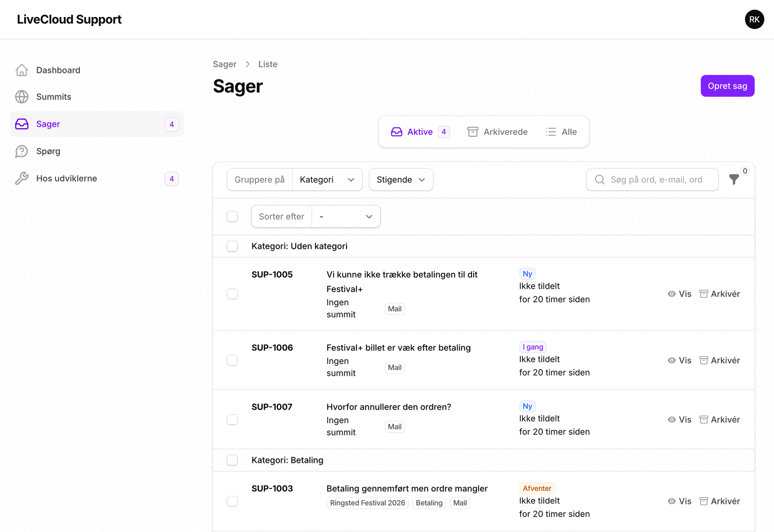774x532 pixels.
Task: Click the Opret sag button
Action: 728,86
